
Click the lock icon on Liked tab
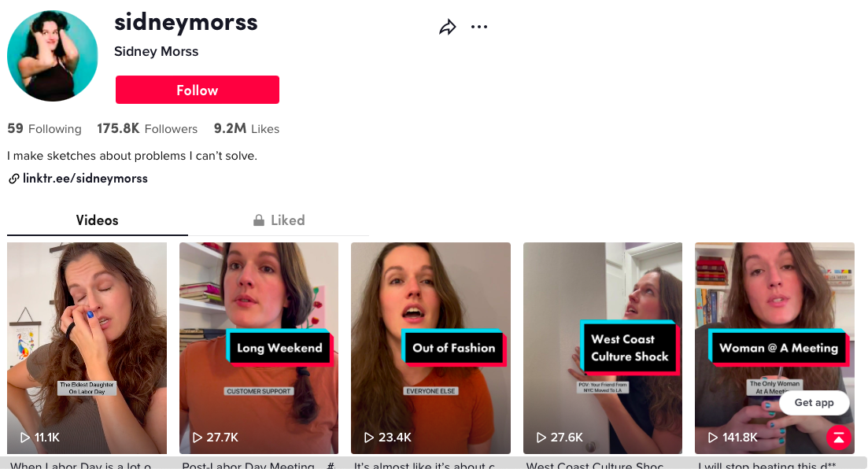coord(259,220)
